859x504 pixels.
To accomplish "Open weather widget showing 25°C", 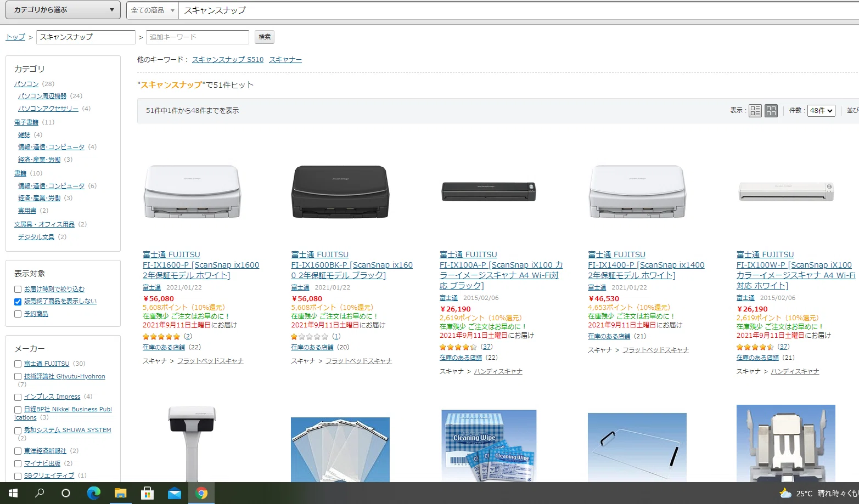I will pyautogui.click(x=818, y=493).
